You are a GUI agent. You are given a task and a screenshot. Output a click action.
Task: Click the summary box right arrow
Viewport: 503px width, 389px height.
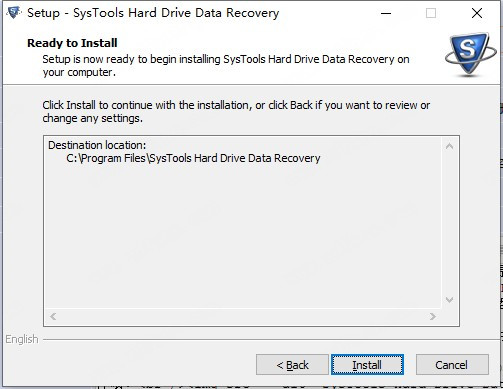pyautogui.click(x=433, y=316)
